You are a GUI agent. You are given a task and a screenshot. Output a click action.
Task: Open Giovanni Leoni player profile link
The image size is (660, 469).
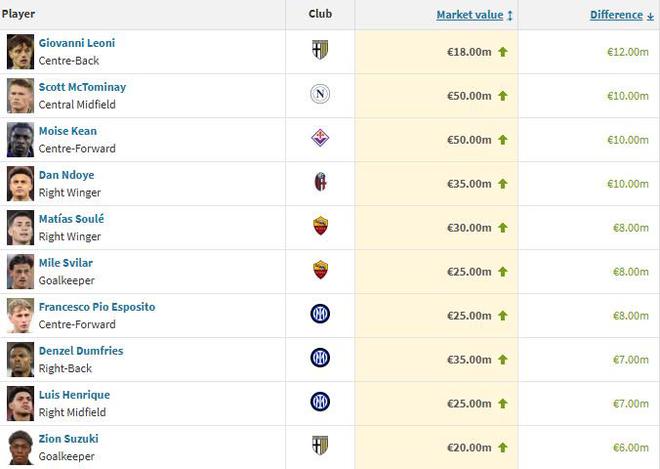click(77, 43)
